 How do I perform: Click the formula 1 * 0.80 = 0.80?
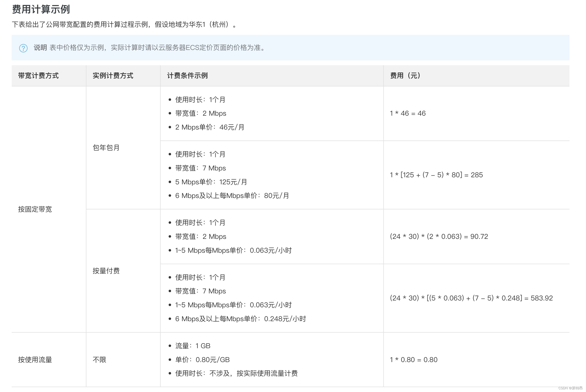413,360
